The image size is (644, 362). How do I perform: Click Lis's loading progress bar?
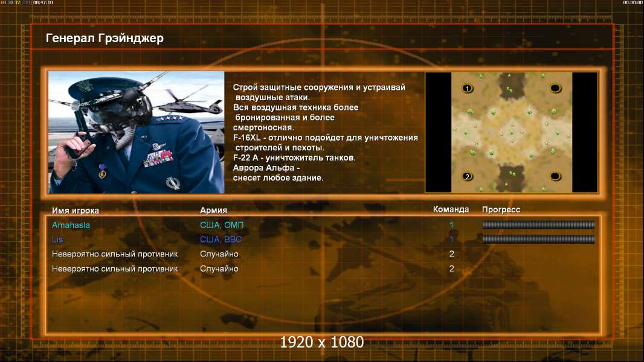[x=538, y=239]
